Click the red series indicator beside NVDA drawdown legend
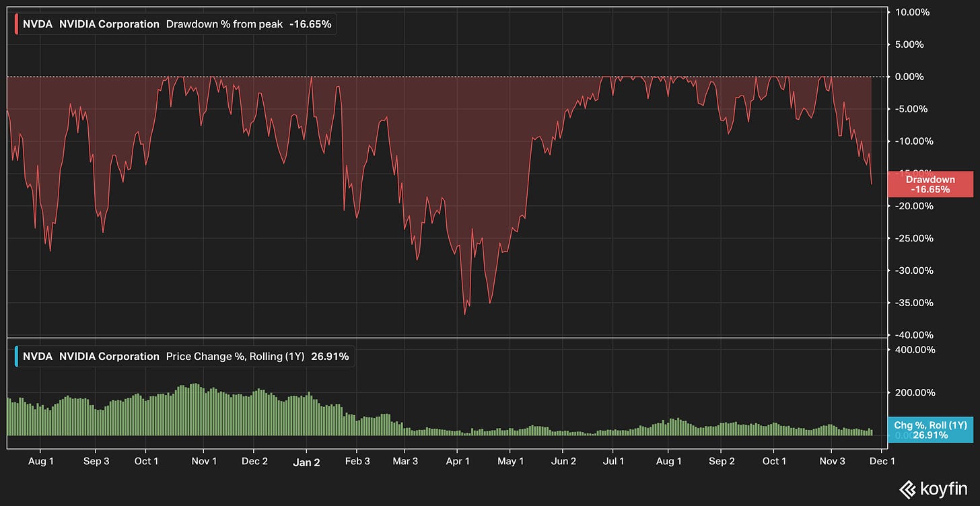The height and width of the screenshot is (506, 980). coord(16,24)
